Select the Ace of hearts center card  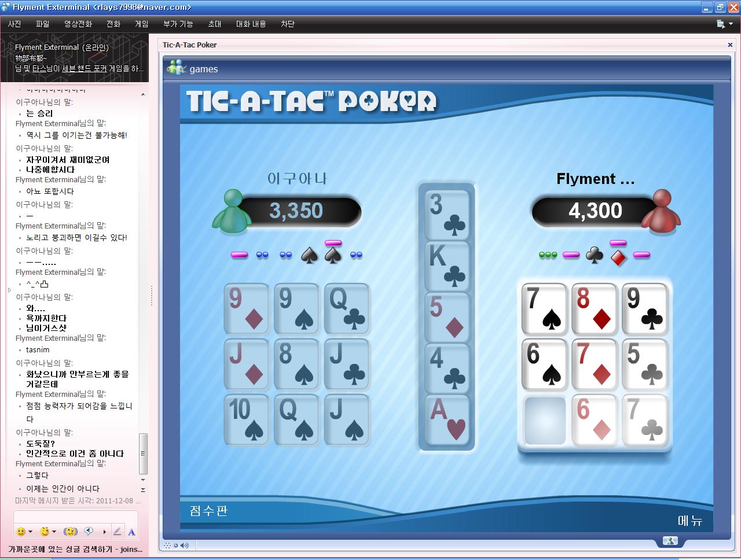tap(447, 419)
